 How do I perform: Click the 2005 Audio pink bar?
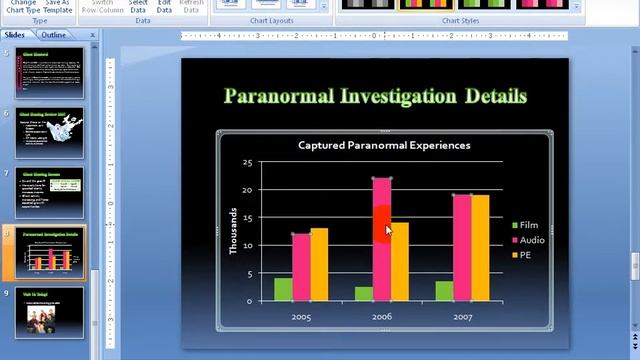point(301,268)
